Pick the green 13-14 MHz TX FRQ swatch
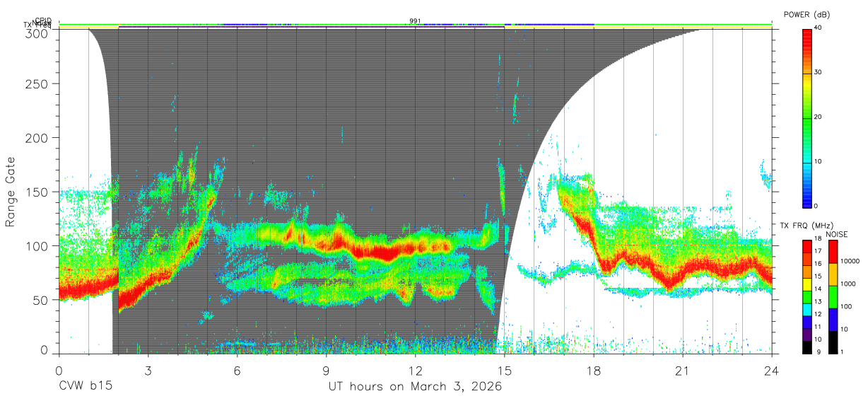 [x=807, y=297]
